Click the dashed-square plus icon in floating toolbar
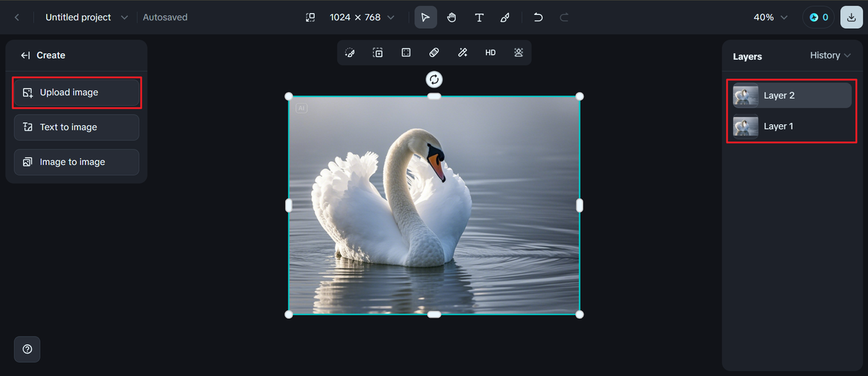Viewport: 868px width, 376px height. pyautogui.click(x=378, y=53)
